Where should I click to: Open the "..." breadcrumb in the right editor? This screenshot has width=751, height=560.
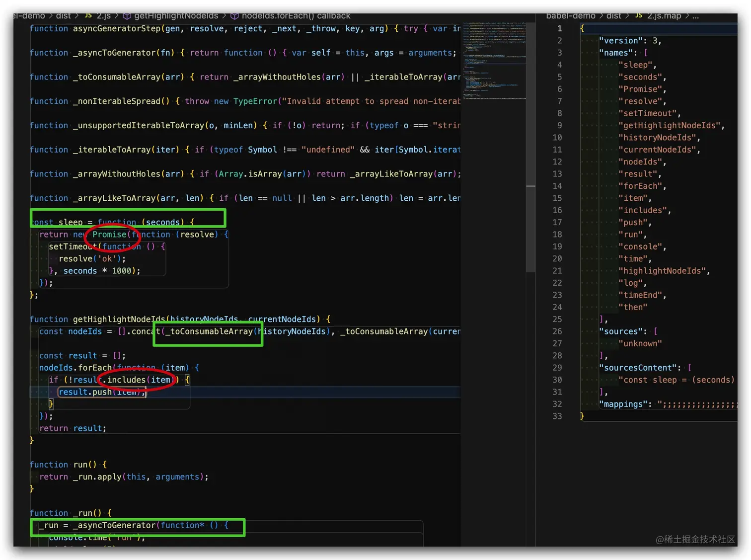tap(695, 16)
